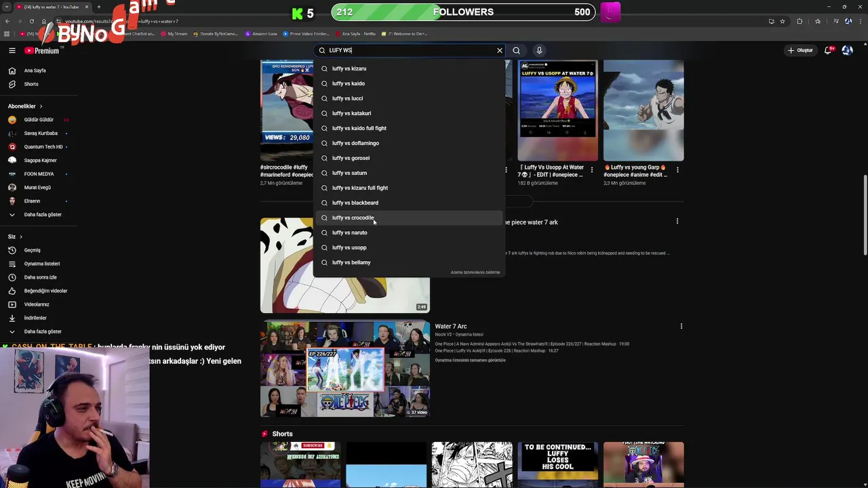Reload the page in browser toolbar
This screenshot has width=868, height=488.
click(31, 21)
